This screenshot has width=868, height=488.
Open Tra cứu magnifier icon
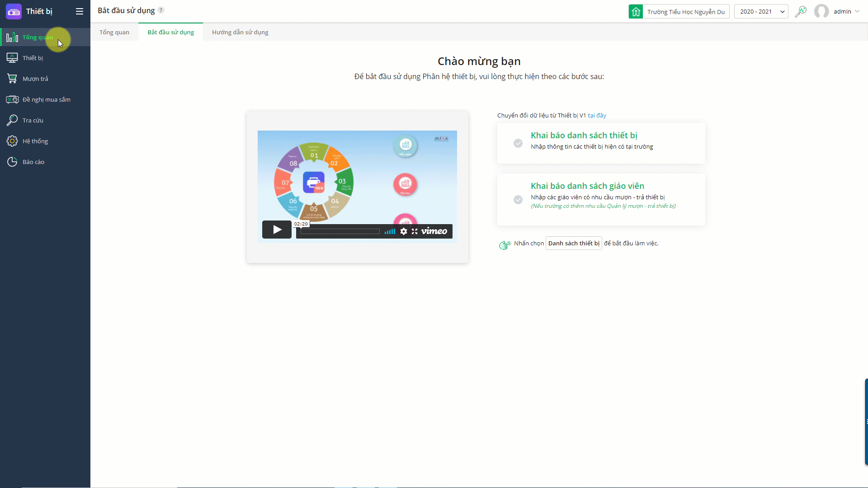click(x=12, y=120)
